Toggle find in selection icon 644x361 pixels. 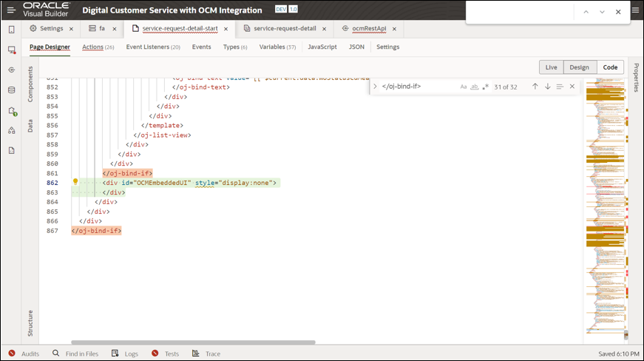click(560, 87)
